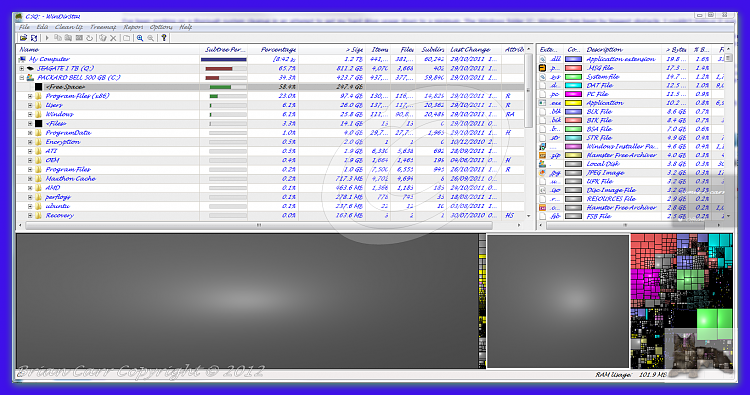Expand the Maxthon Cache folder
Viewport: 750px width, 395px height.
point(30,179)
